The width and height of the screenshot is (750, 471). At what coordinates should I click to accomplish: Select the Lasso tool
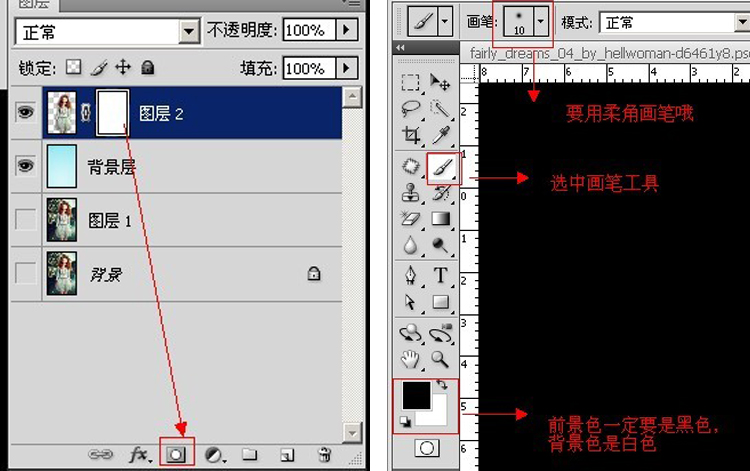point(410,109)
